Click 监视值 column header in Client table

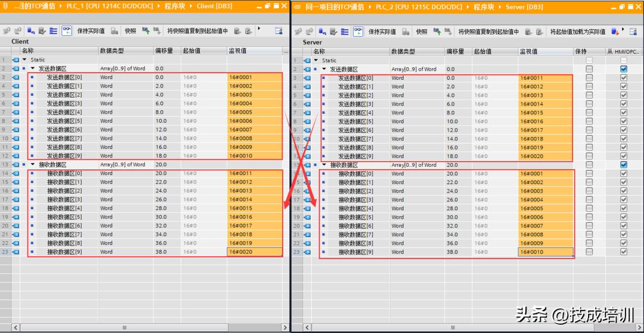click(x=255, y=51)
